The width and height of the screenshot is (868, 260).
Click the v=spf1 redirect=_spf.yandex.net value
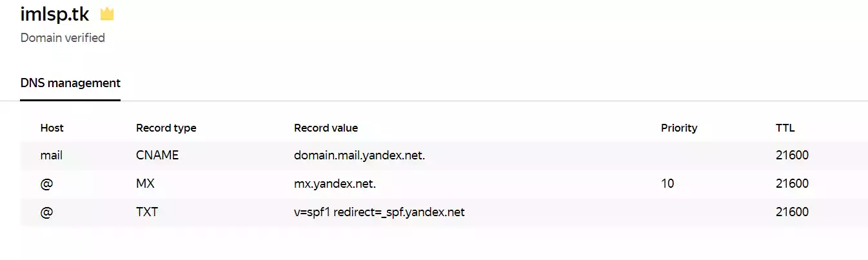[x=379, y=212]
